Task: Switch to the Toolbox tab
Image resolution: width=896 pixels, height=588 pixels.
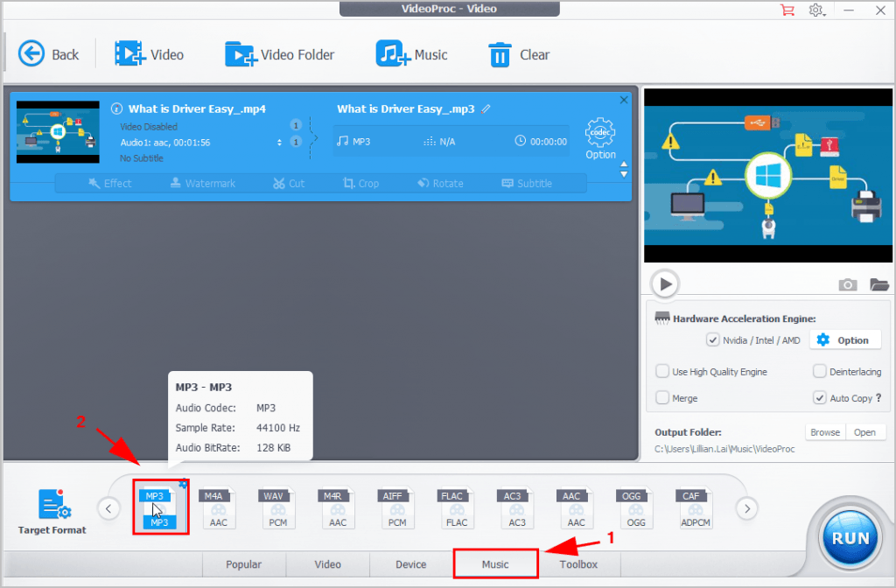Action: (579, 564)
